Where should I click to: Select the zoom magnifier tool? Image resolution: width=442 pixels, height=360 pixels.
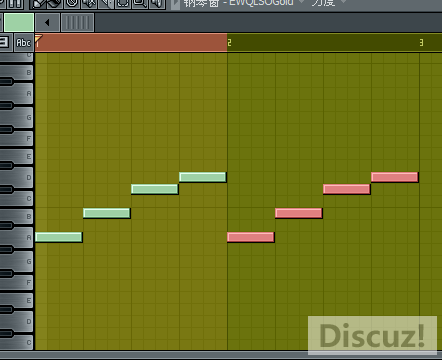[140, 4]
